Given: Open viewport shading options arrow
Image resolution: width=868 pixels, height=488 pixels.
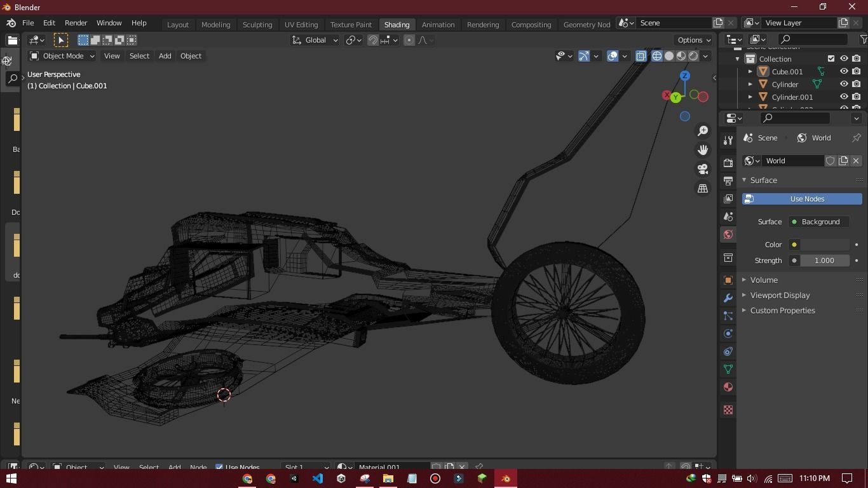Looking at the screenshot, I should [705, 56].
